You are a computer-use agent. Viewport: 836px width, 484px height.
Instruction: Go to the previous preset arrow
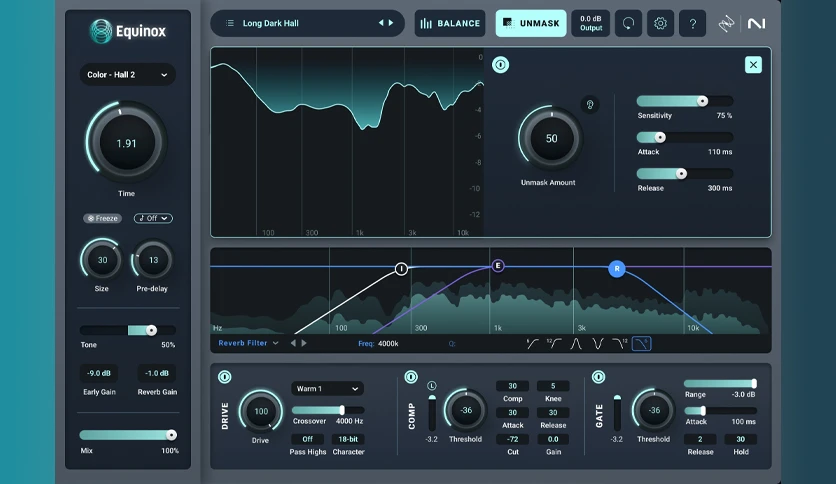[x=381, y=23]
